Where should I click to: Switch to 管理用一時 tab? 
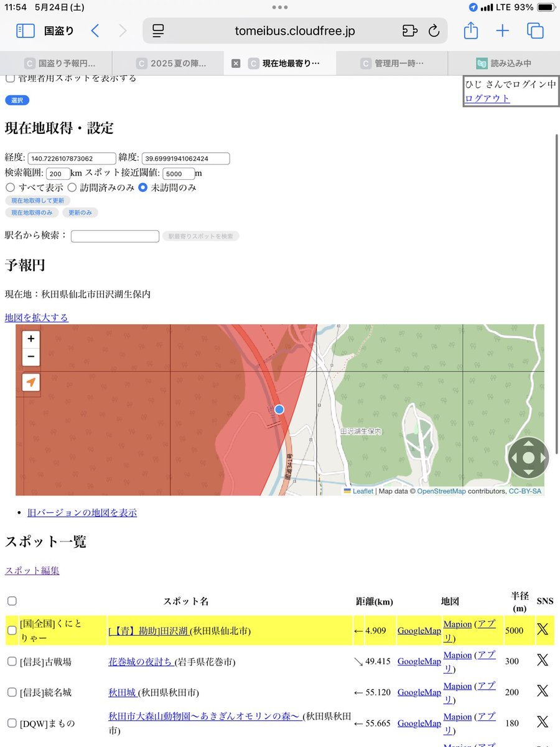(392, 63)
